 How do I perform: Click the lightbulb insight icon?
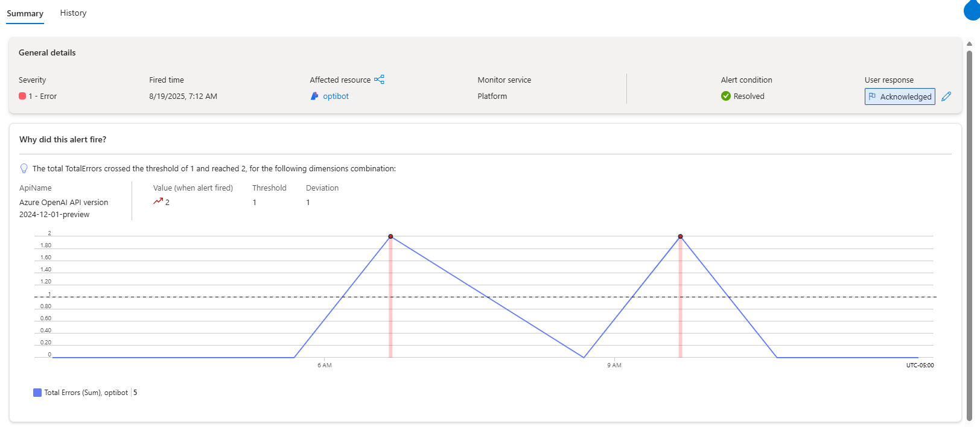pos(24,168)
